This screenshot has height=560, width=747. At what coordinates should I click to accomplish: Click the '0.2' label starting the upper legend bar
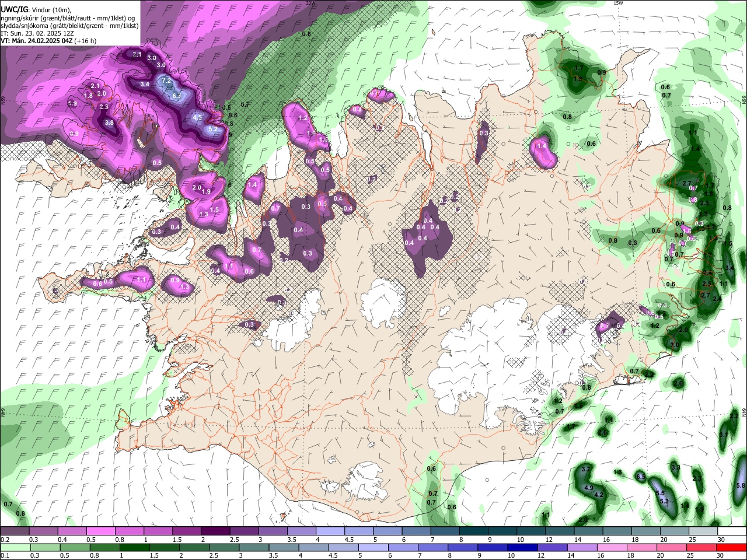click(x=5, y=540)
